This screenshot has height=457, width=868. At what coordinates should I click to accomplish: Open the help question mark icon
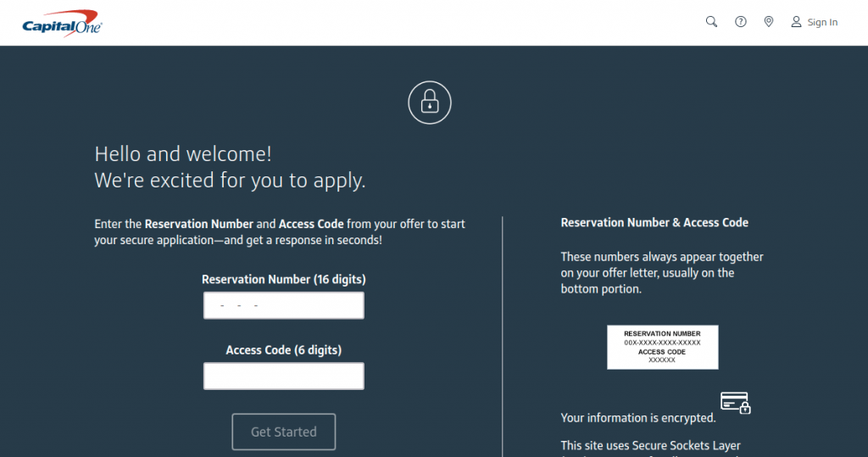pyautogui.click(x=740, y=22)
